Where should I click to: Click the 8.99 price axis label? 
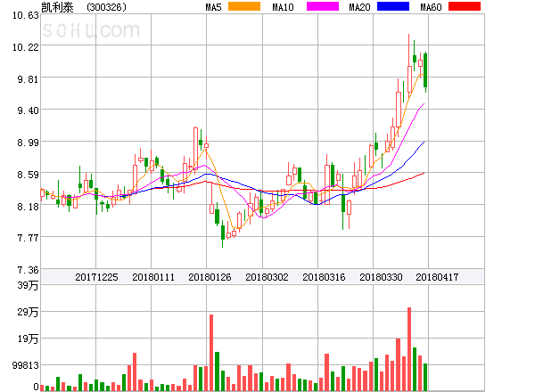coord(28,143)
